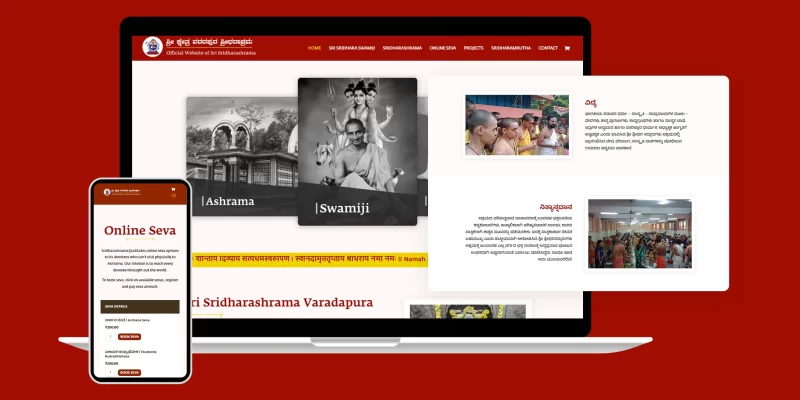Select the HOME menu item
Image resolution: width=800 pixels, height=400 pixels.
[314, 48]
